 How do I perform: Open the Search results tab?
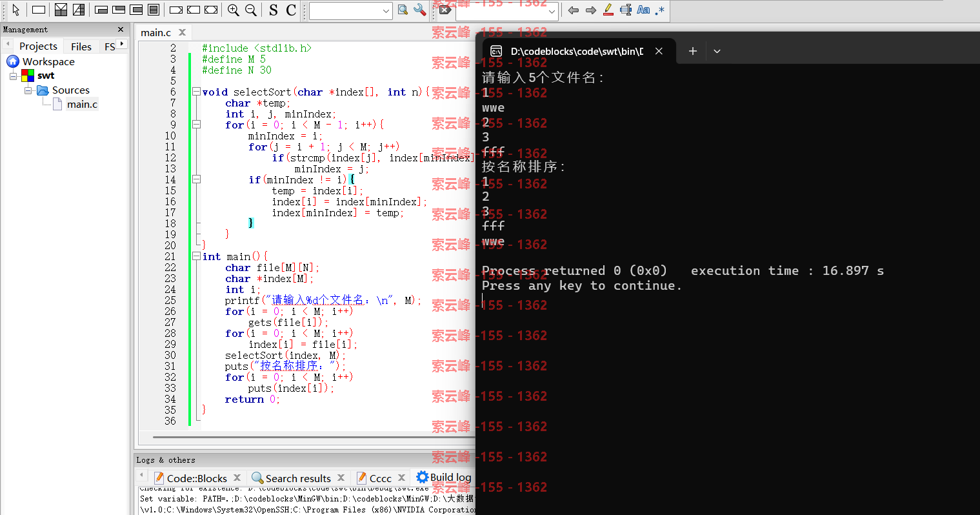coord(291,478)
